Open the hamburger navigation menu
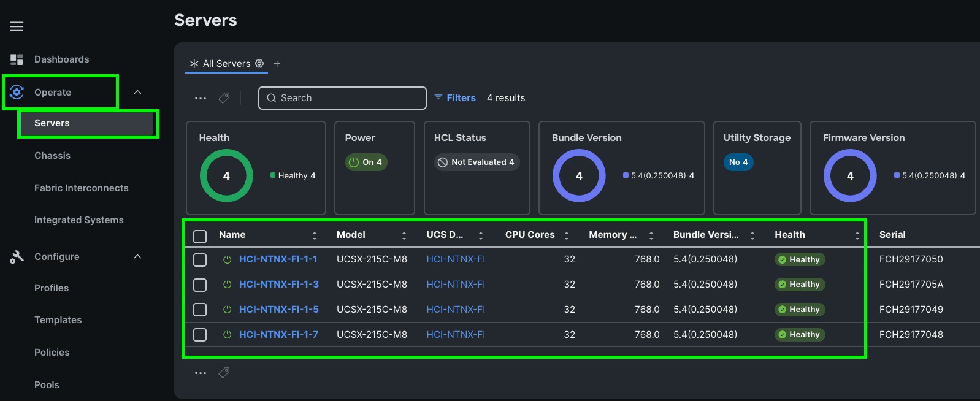980x401 pixels. pos(17,26)
